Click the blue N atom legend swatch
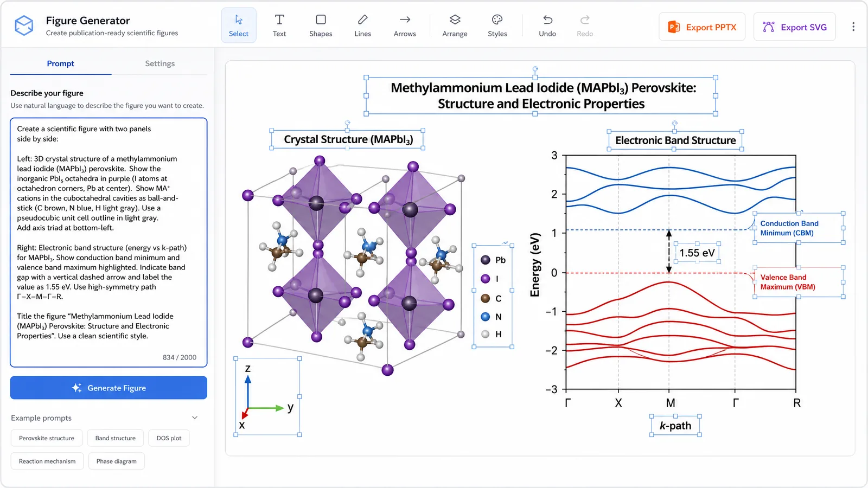 (486, 317)
